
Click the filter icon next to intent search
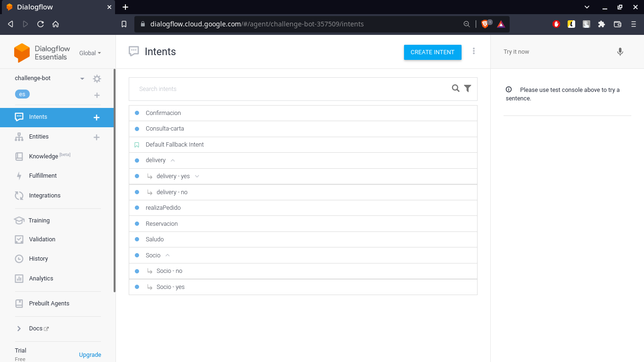click(467, 89)
